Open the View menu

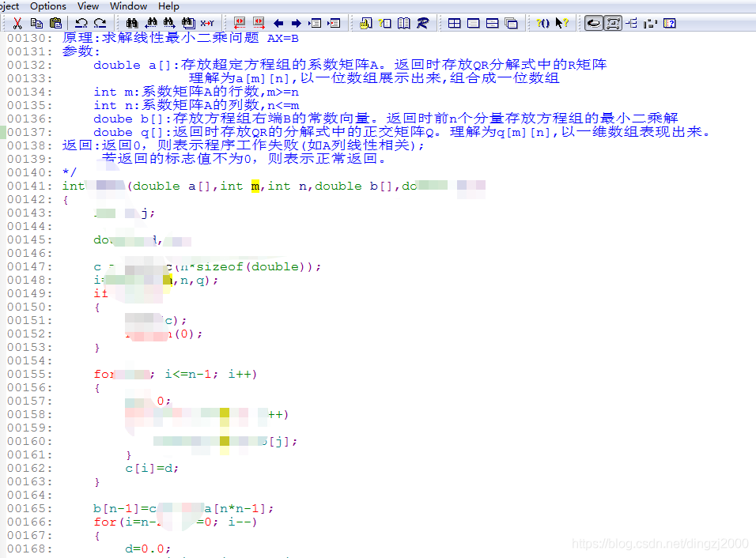tap(89, 6)
